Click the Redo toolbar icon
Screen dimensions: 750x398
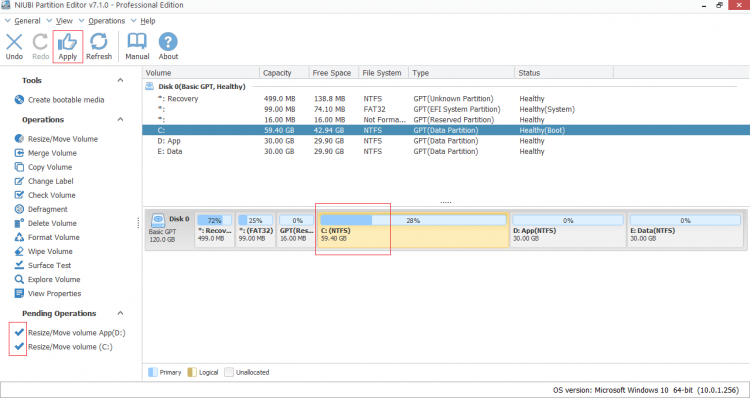tap(40, 42)
